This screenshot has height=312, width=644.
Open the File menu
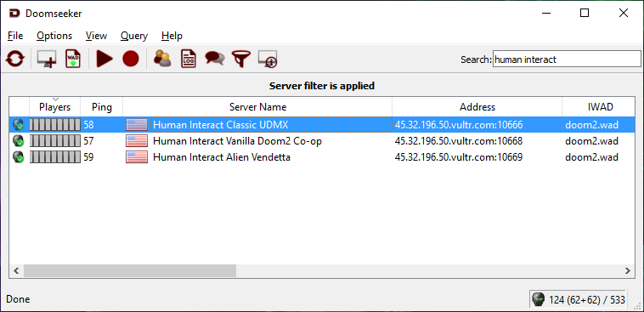coord(15,36)
